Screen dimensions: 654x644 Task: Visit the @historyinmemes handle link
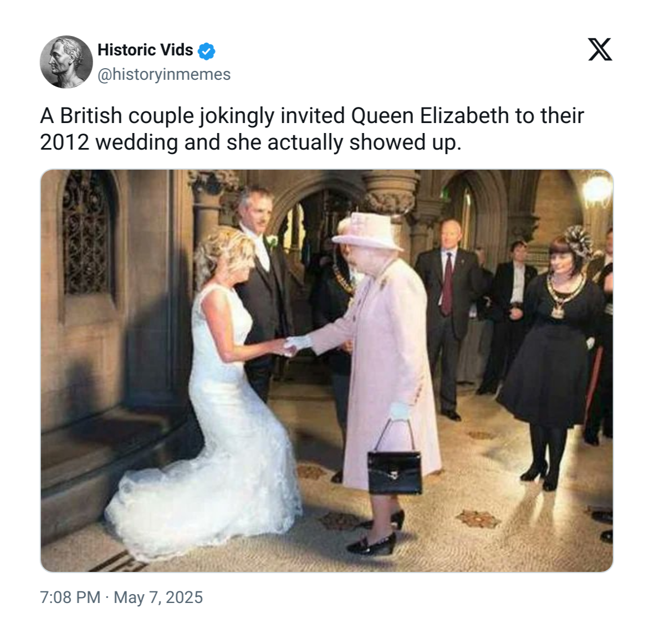[164, 74]
